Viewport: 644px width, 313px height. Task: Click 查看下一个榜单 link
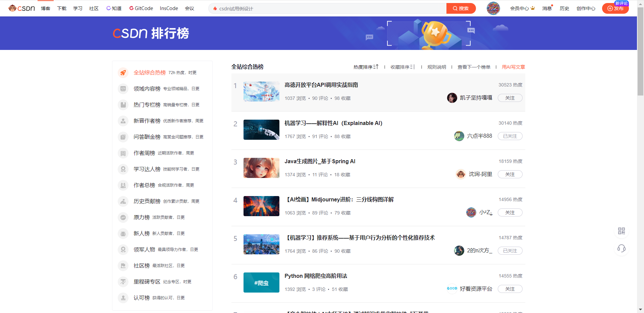pyautogui.click(x=474, y=67)
